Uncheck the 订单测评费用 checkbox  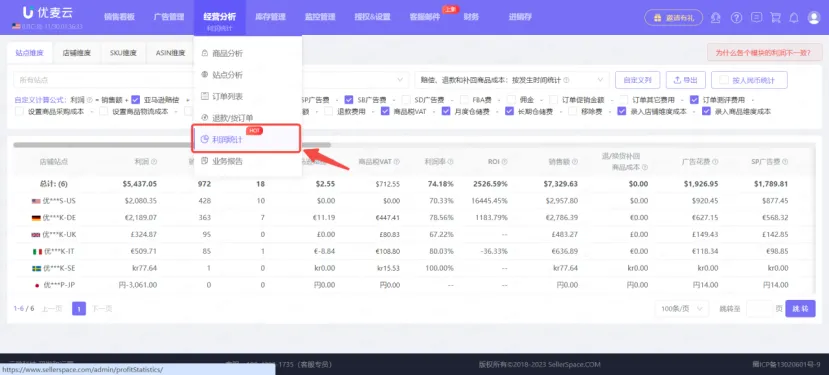pos(694,100)
